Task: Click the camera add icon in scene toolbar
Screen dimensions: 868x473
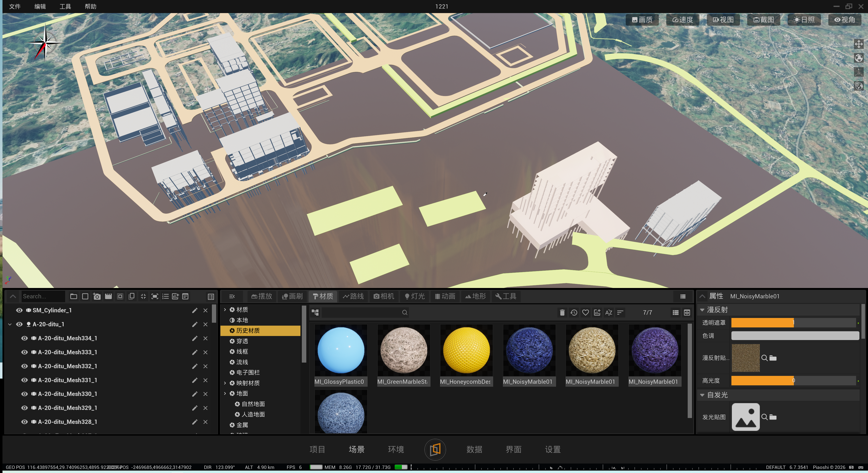Action: [x=97, y=296]
